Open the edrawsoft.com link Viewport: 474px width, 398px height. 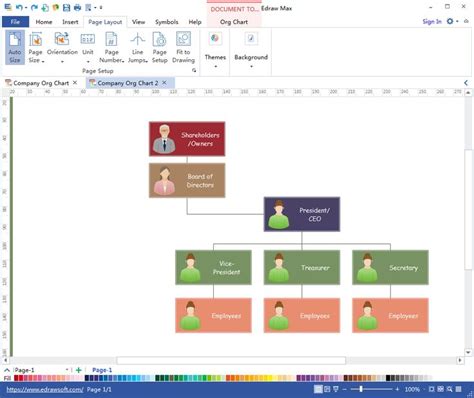45,389
